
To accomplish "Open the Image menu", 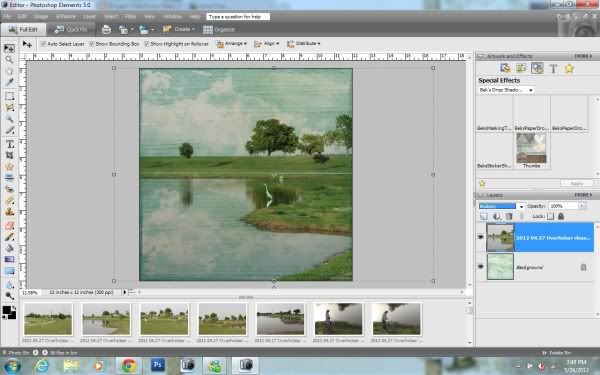I will (41, 16).
